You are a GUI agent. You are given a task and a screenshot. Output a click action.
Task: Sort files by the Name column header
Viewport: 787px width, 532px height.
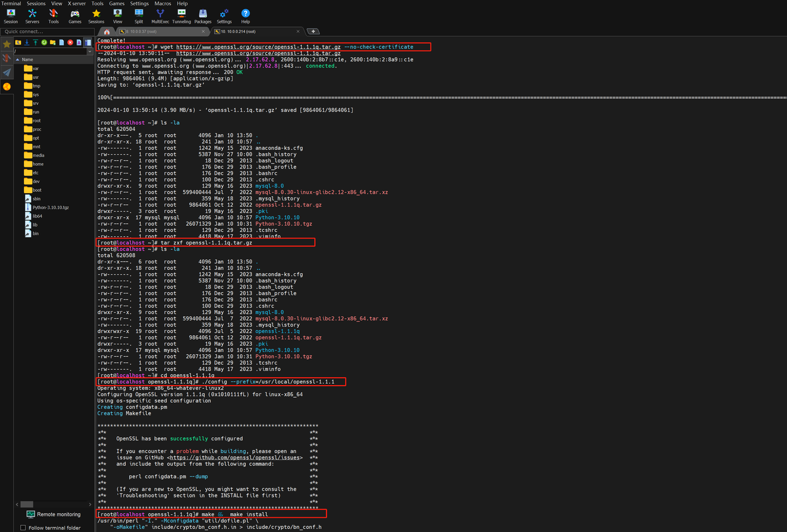coord(28,60)
